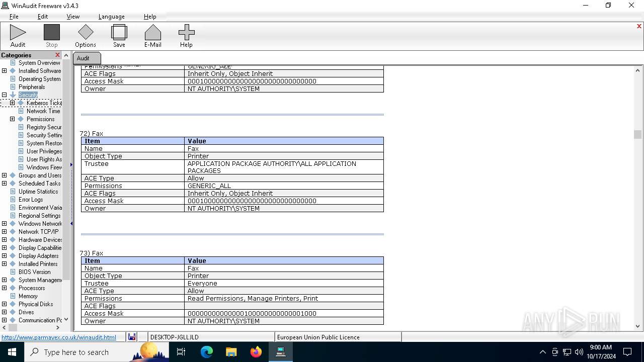644x362 pixels.
Task: Select Error Logs category
Action: point(31,200)
